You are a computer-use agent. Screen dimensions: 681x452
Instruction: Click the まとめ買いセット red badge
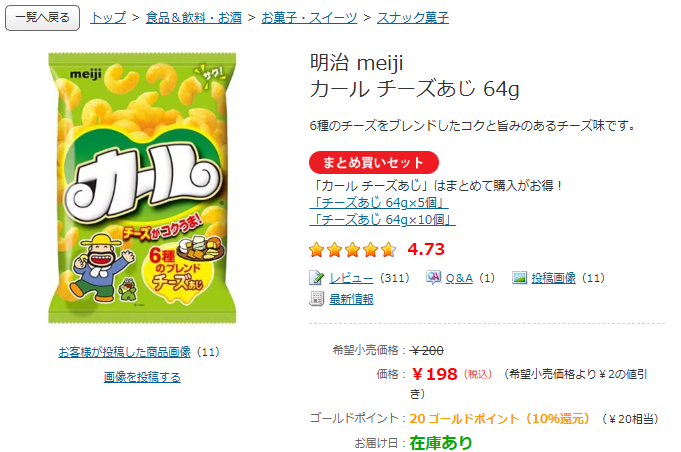pyautogui.click(x=374, y=162)
